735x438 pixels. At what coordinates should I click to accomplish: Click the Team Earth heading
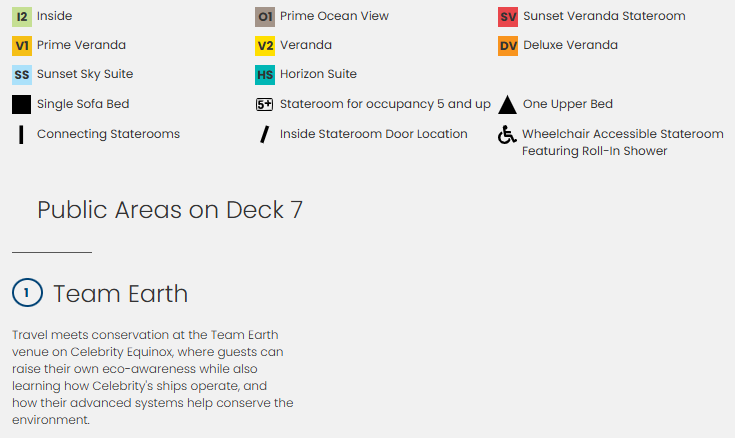click(120, 293)
